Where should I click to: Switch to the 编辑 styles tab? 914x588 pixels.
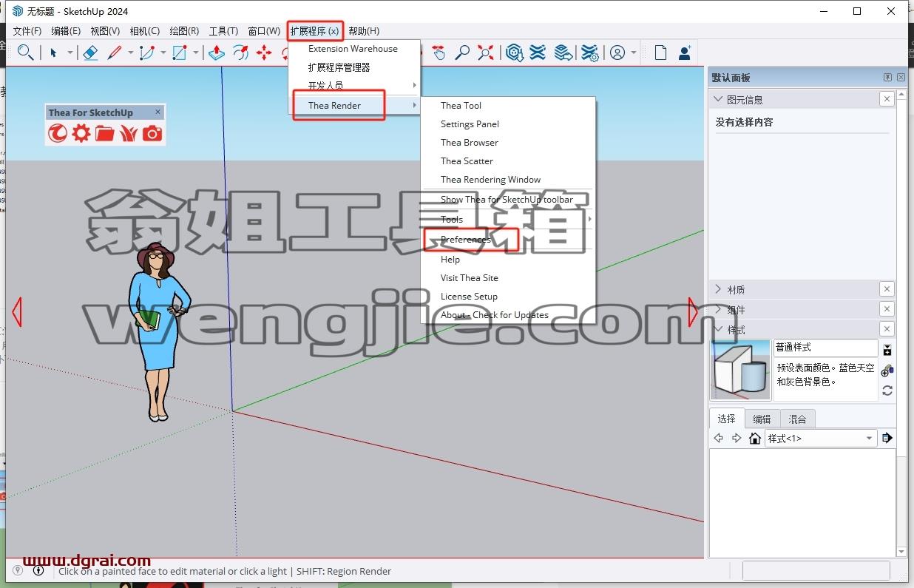[x=762, y=419]
